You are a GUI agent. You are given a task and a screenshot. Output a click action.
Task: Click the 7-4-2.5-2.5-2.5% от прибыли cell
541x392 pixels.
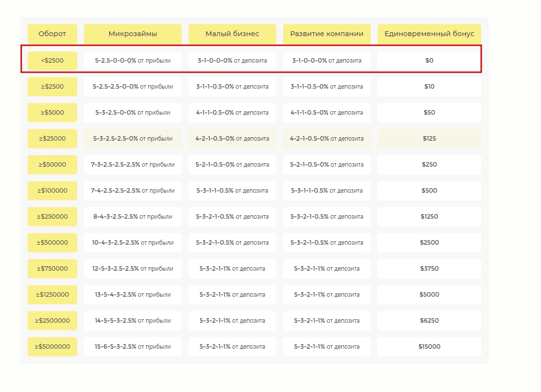click(x=133, y=191)
